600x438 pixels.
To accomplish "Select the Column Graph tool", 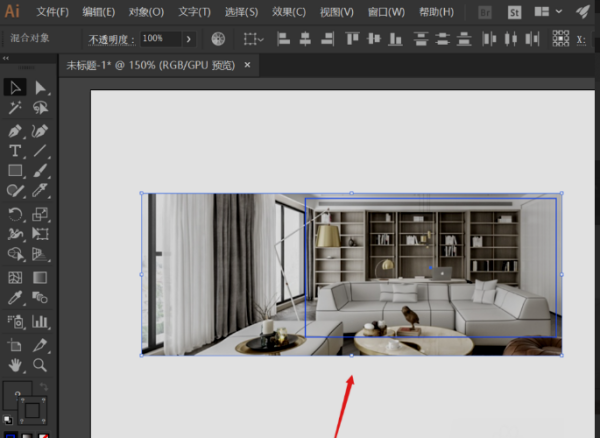I will 40,321.
